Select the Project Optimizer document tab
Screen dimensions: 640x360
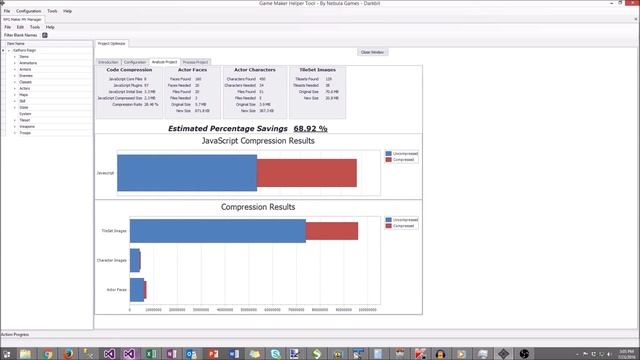point(111,43)
